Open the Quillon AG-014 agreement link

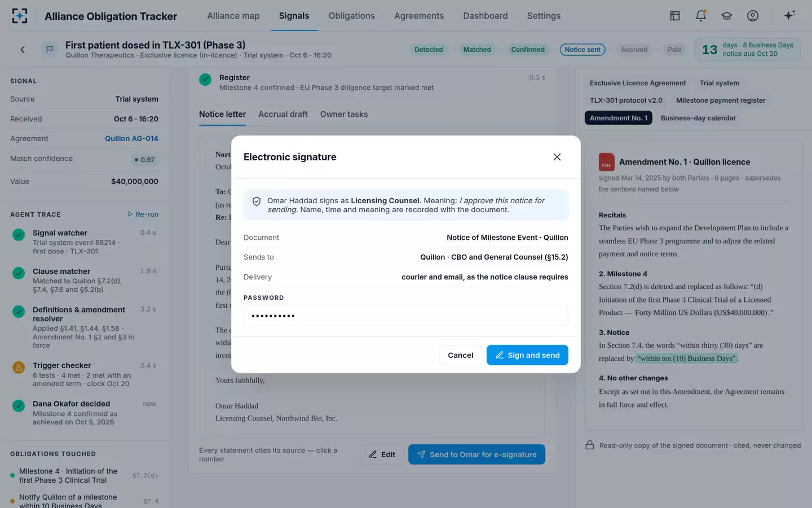click(131, 138)
